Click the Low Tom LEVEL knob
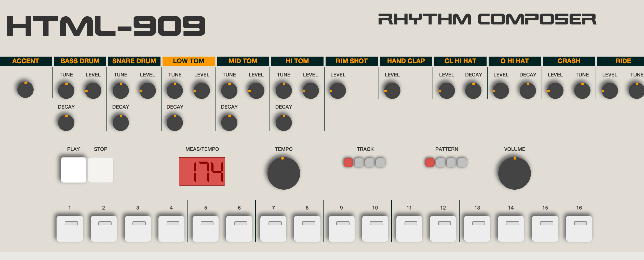The image size is (644, 260). point(202,90)
